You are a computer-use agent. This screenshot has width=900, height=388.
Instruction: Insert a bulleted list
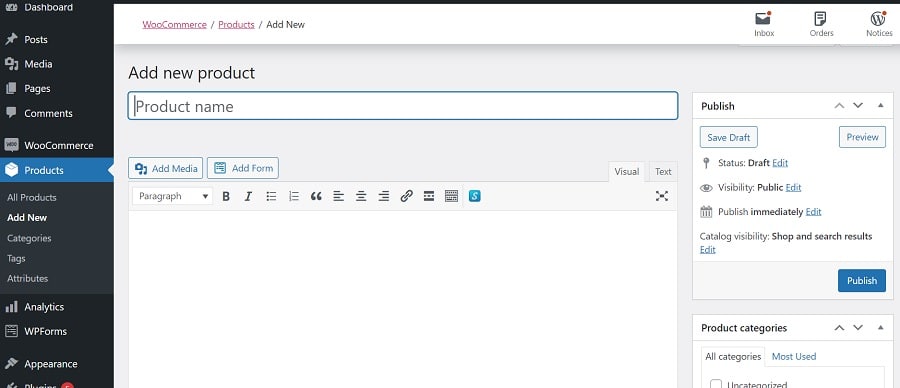pos(271,196)
